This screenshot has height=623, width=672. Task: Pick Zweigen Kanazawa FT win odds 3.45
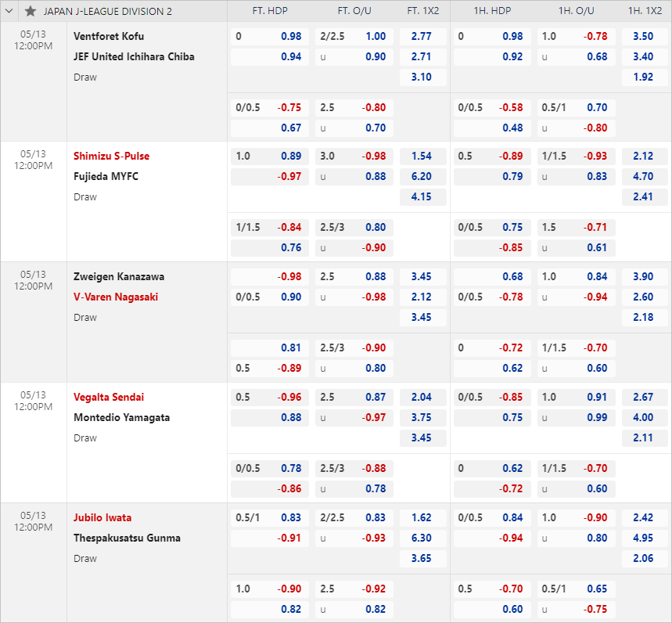[423, 276]
